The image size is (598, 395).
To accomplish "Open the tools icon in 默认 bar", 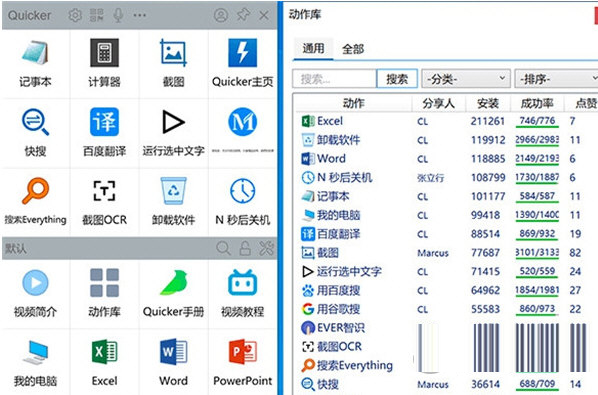I will click(x=267, y=249).
